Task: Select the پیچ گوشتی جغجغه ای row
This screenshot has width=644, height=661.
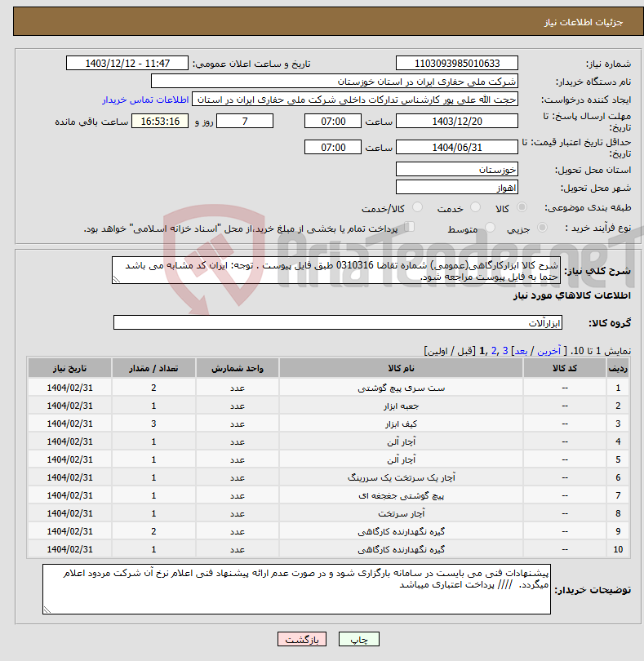Action: pyautogui.click(x=328, y=495)
